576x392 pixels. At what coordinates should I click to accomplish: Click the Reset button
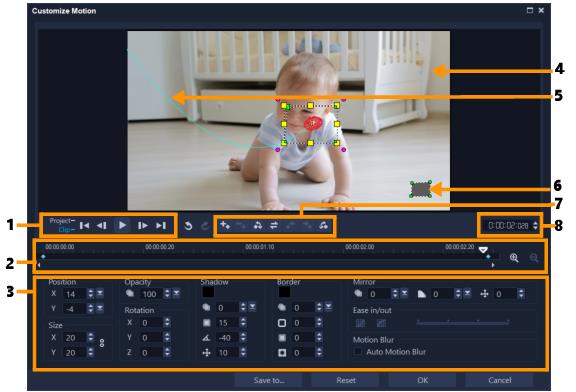point(346,380)
